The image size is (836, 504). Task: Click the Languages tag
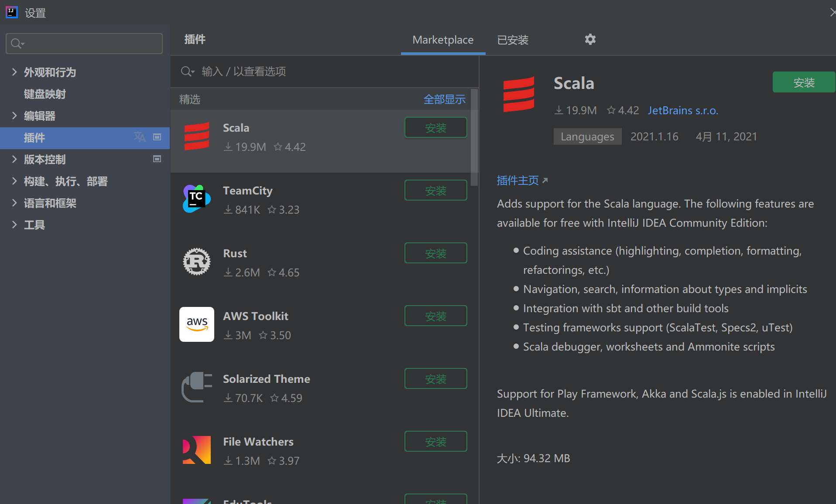(x=587, y=136)
